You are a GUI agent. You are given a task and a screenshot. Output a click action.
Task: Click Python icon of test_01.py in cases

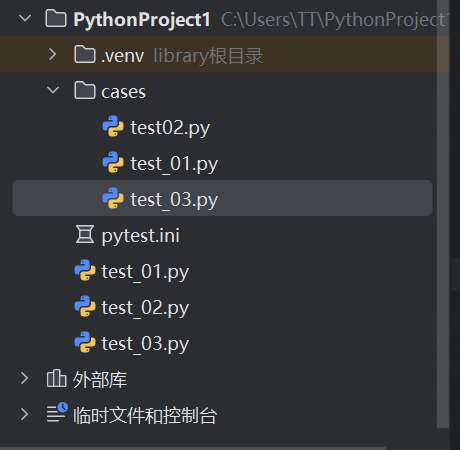tap(113, 162)
